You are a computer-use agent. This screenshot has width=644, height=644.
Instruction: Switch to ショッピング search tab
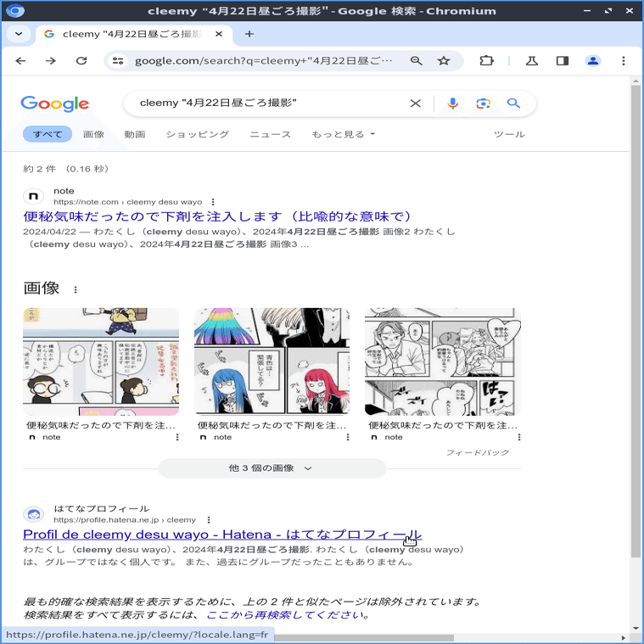[x=198, y=134]
